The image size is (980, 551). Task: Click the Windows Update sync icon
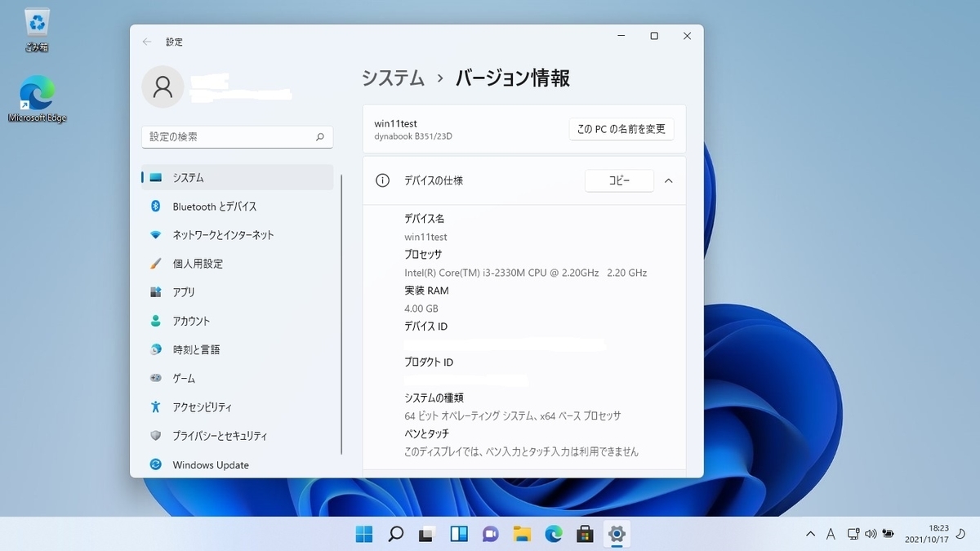[156, 464]
